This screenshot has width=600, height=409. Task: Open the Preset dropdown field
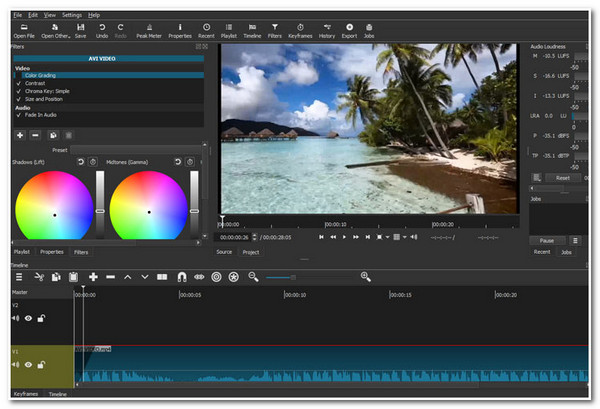coord(135,150)
